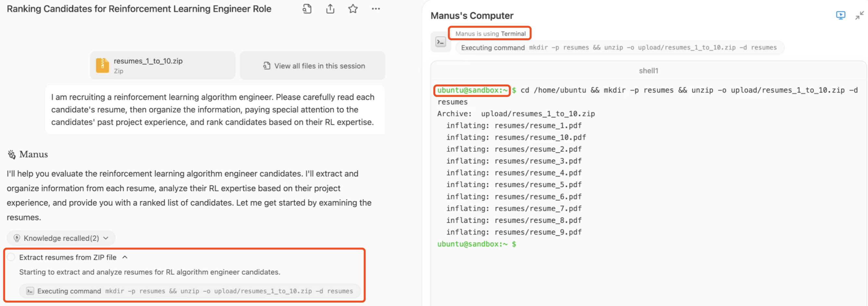
Task: Open the resumes_1_to_10.zip attachment
Action: (162, 65)
